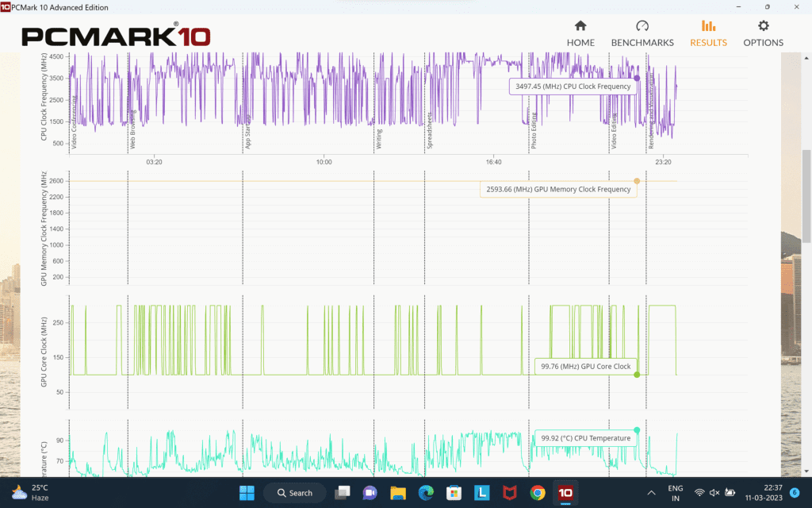
Task: Click the App Start-up segment label
Action: pos(247,132)
